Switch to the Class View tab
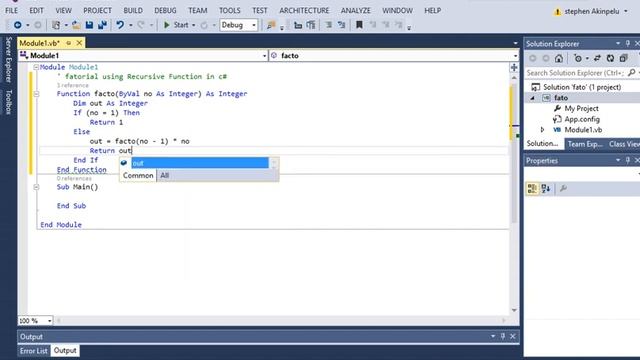The height and width of the screenshot is (360, 640). [x=623, y=144]
